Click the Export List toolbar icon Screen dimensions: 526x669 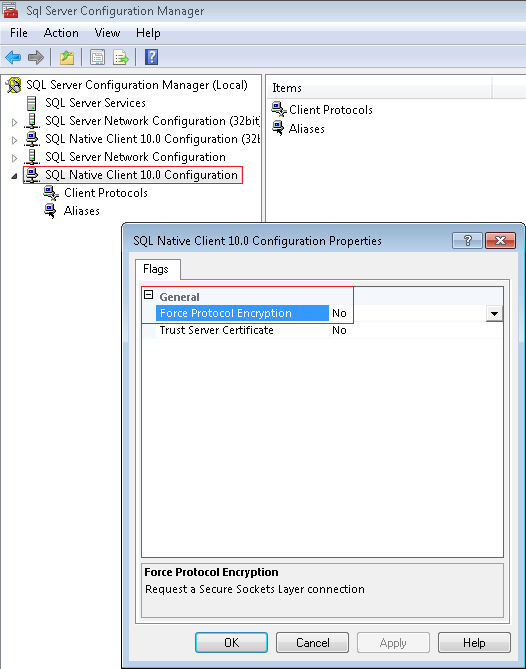121,57
